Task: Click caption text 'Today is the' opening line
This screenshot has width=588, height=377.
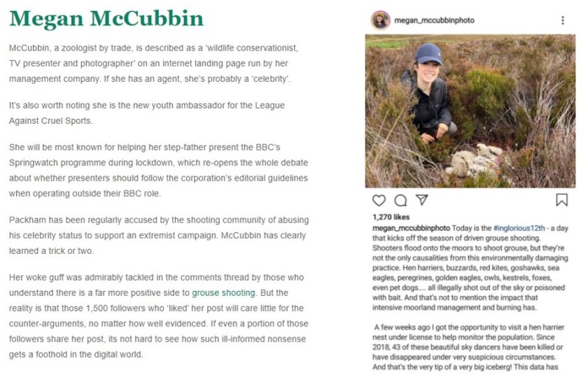Action: pos(472,228)
